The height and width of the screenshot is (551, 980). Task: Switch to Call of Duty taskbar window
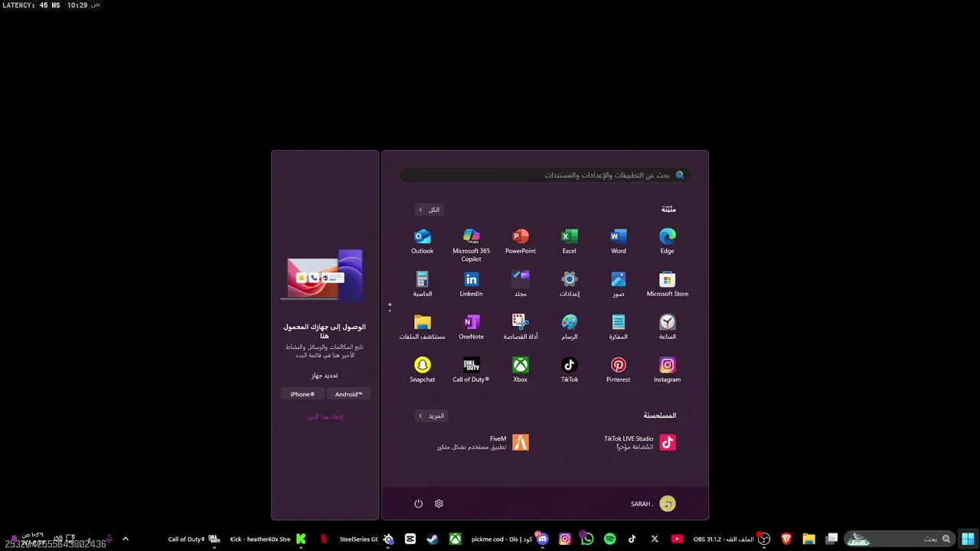tap(194, 539)
